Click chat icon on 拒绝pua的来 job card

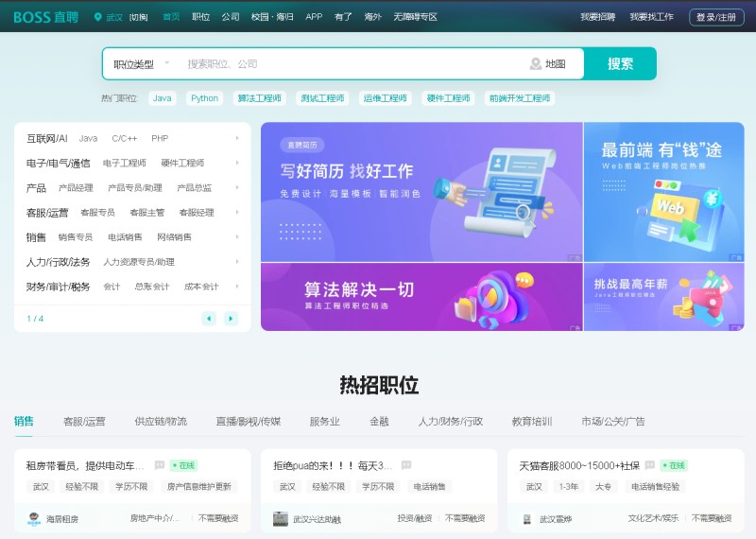point(406,465)
